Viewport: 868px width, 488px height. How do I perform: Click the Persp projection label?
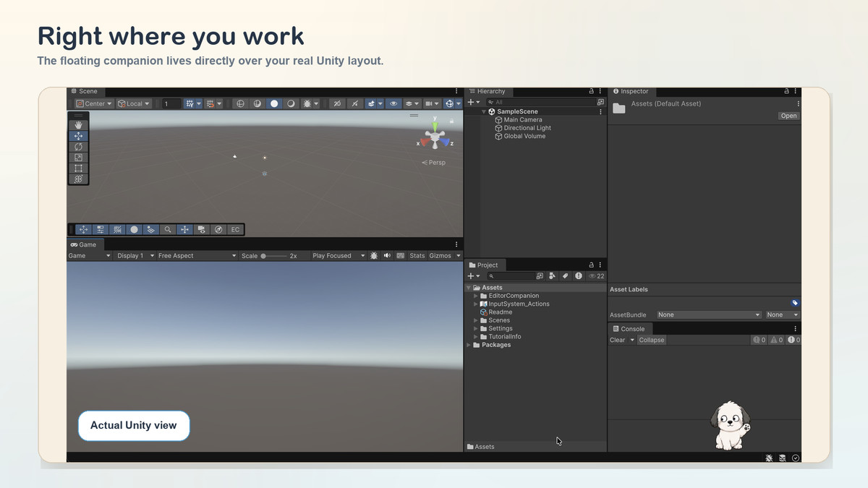[x=434, y=163]
